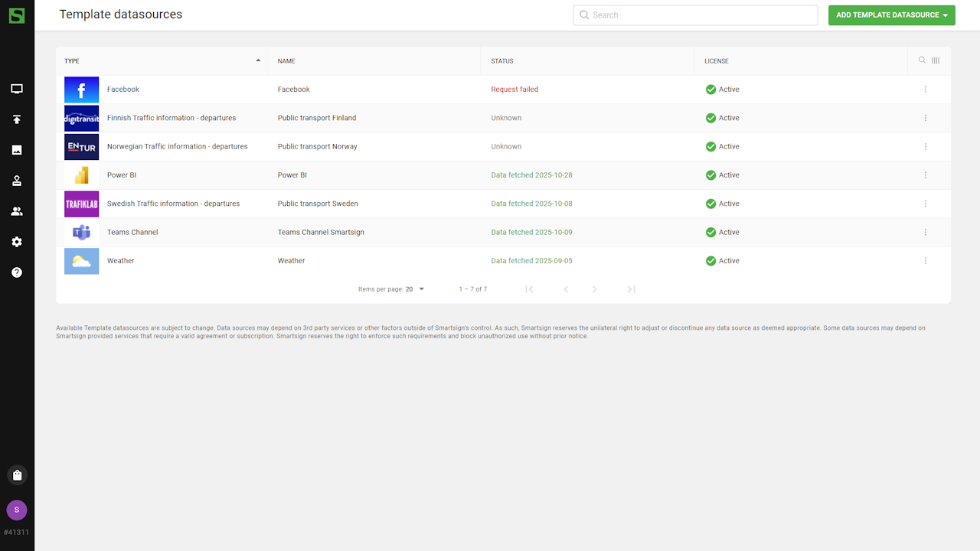Open the screens monitor icon in sidebar
The image size is (980, 551).
pyautogui.click(x=17, y=89)
